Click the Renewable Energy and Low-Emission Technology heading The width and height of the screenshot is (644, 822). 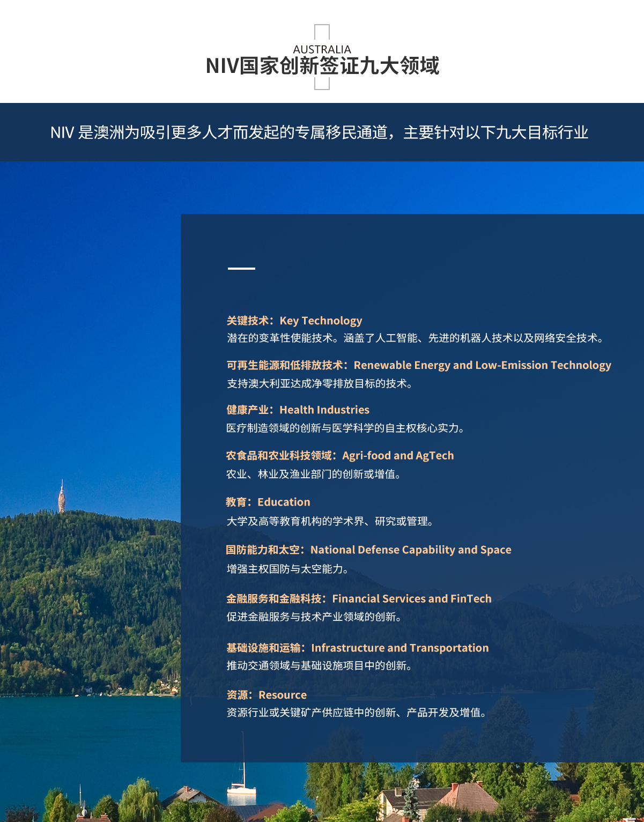(x=418, y=365)
